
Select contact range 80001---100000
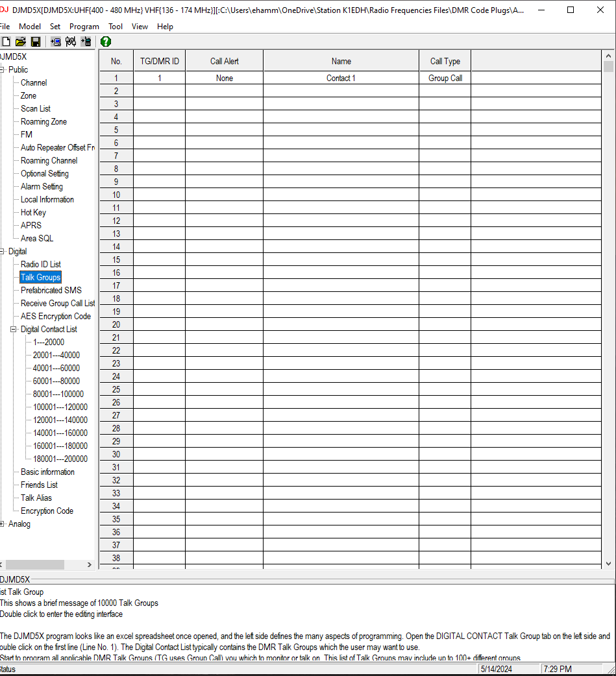(58, 394)
